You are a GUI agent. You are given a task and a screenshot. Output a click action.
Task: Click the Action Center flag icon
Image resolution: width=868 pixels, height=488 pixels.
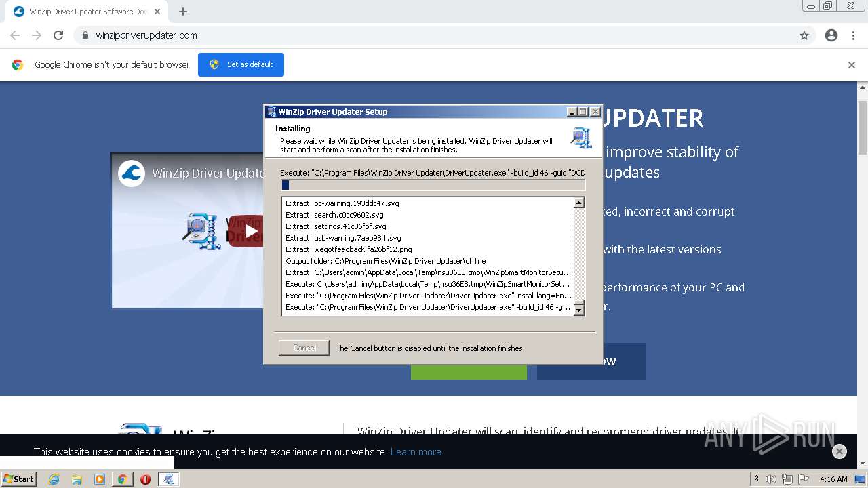(x=804, y=479)
